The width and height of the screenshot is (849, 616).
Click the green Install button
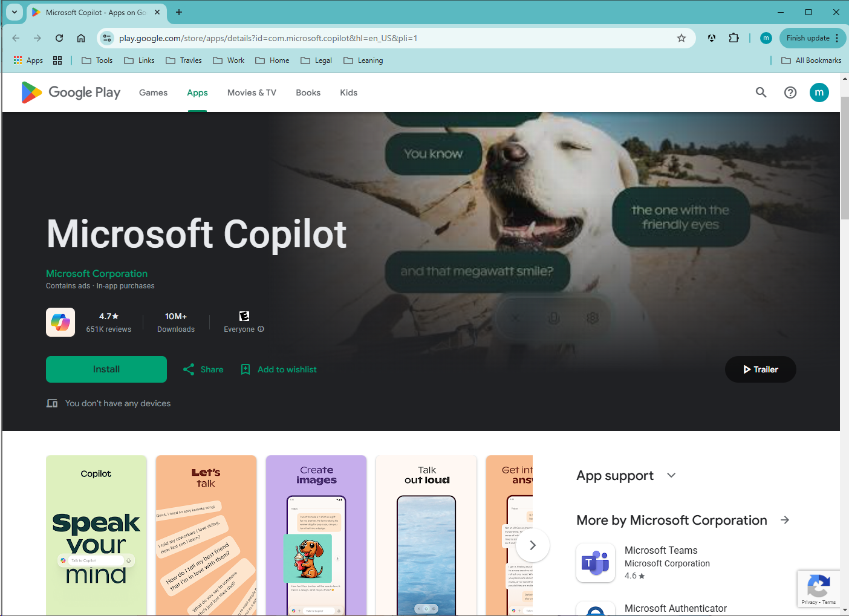click(106, 369)
